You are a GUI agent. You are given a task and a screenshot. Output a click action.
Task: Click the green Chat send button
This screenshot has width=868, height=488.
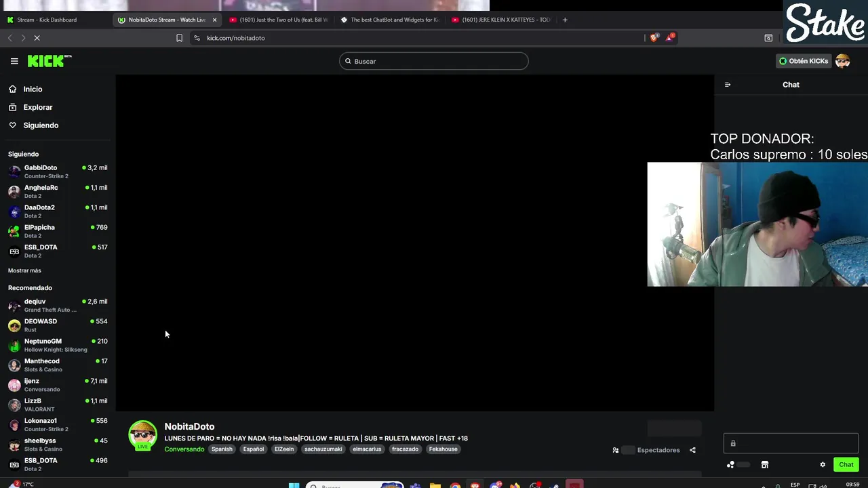pos(846,464)
